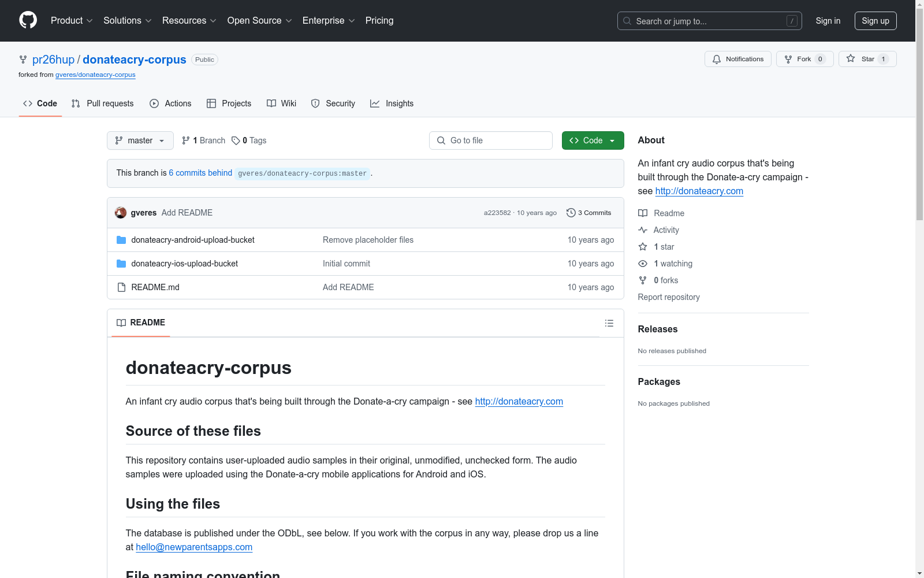Open the Enterprise dropdown
This screenshot has height=578, width=924.
point(329,20)
